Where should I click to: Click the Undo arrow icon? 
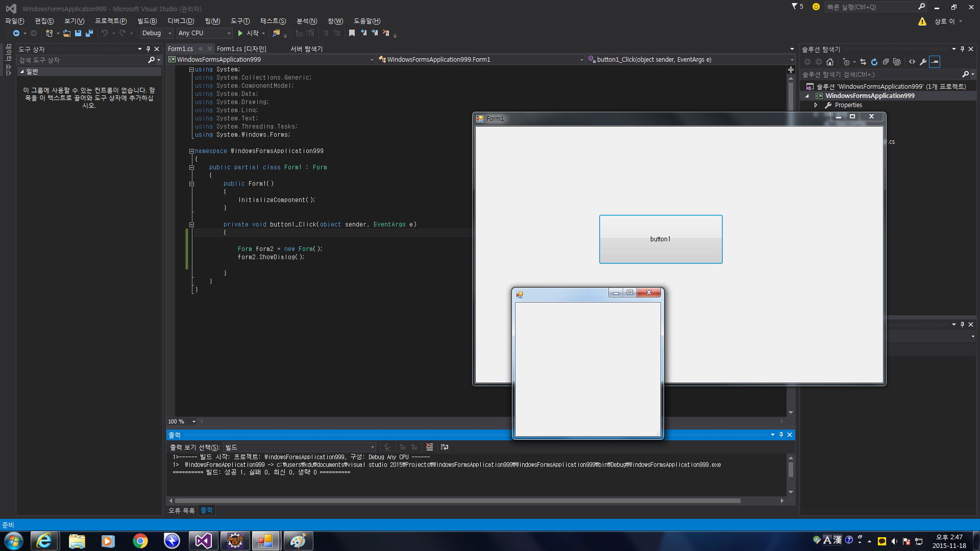[105, 33]
